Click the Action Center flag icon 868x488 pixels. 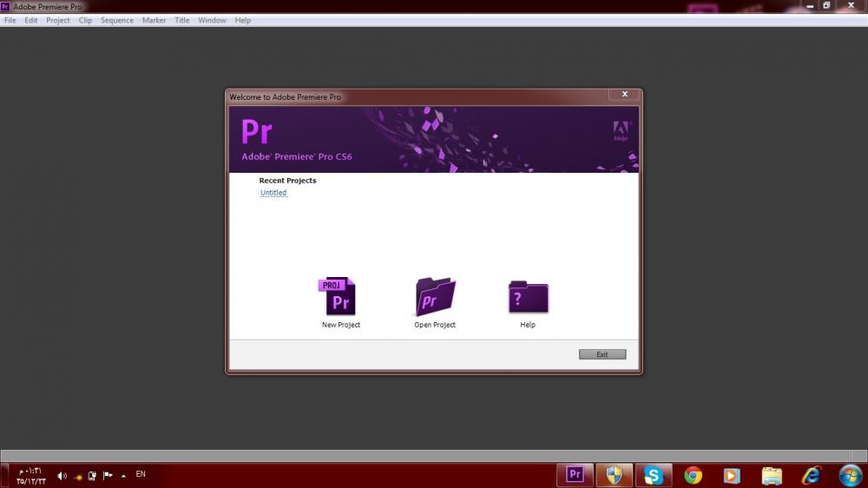pos(108,476)
